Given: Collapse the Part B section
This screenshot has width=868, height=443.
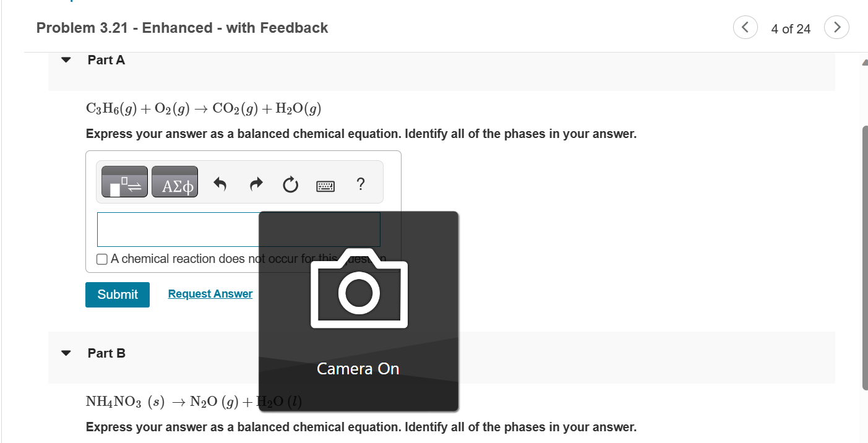Looking at the screenshot, I should 66,353.
